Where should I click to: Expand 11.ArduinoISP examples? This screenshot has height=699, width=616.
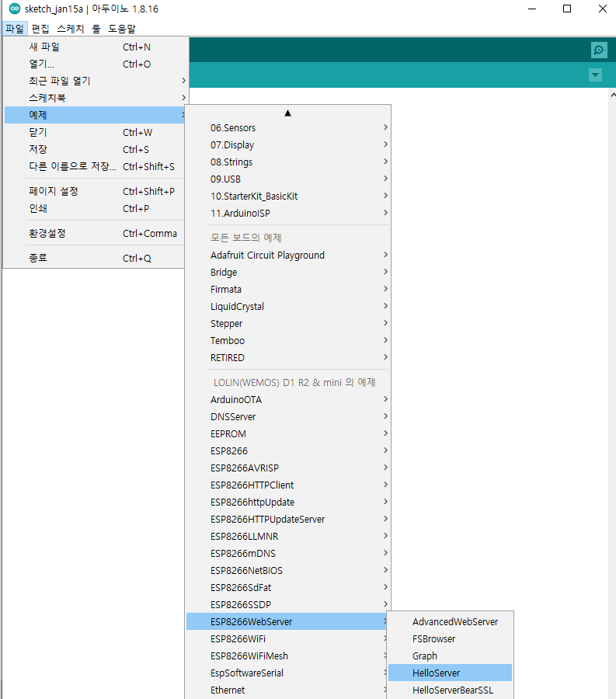click(288, 213)
